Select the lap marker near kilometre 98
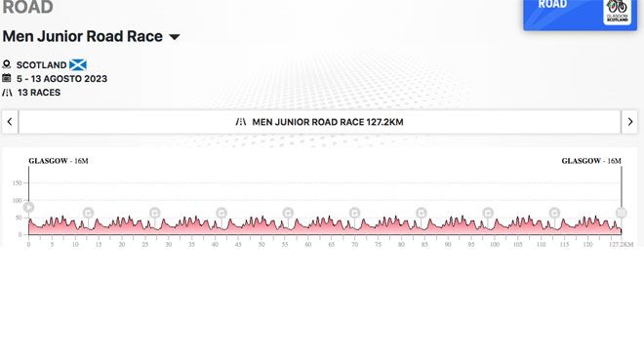 tap(488, 213)
